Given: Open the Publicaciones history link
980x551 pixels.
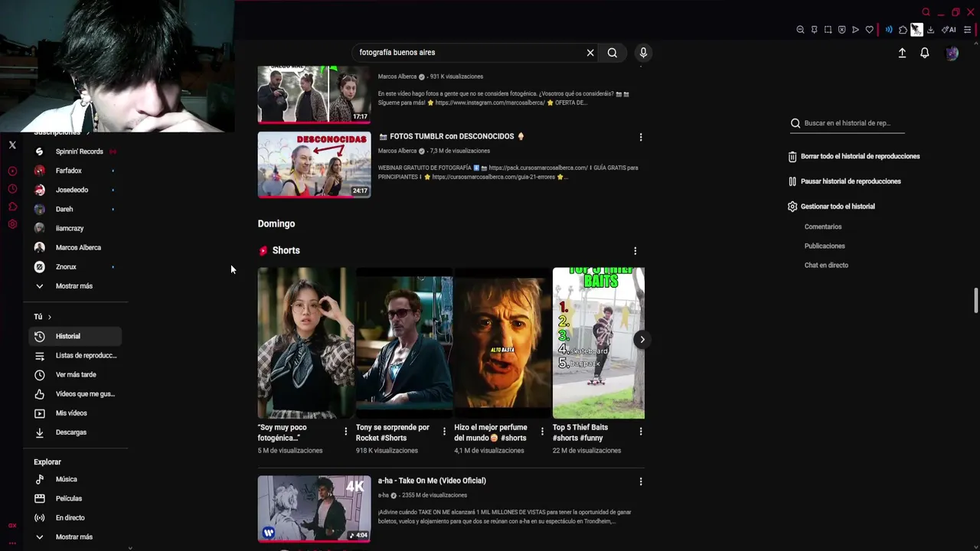Looking at the screenshot, I should (x=825, y=246).
